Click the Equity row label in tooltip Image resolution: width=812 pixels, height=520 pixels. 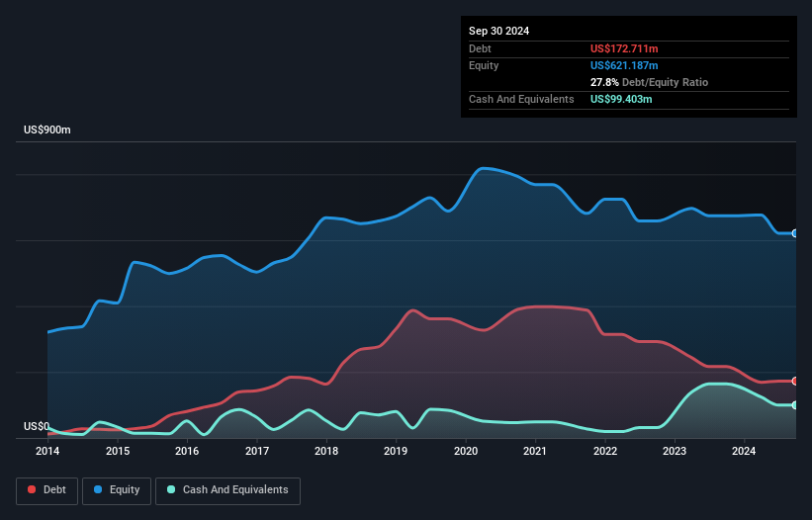click(484, 65)
